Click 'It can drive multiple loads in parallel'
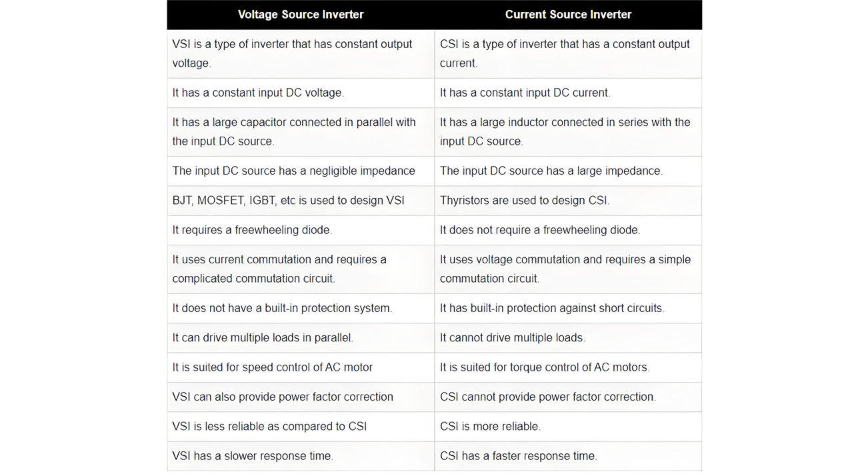 [301, 338]
